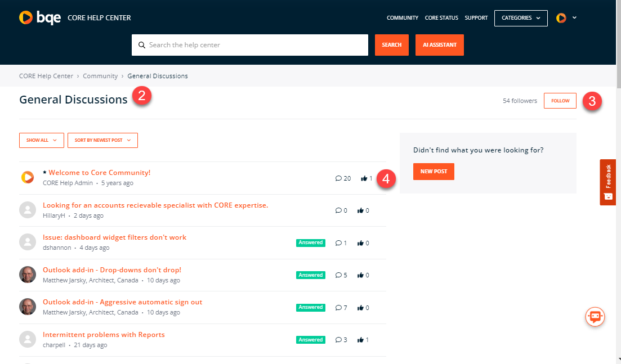The height and width of the screenshot is (364, 621).
Task: Expand the Categories dropdown
Action: [521, 18]
